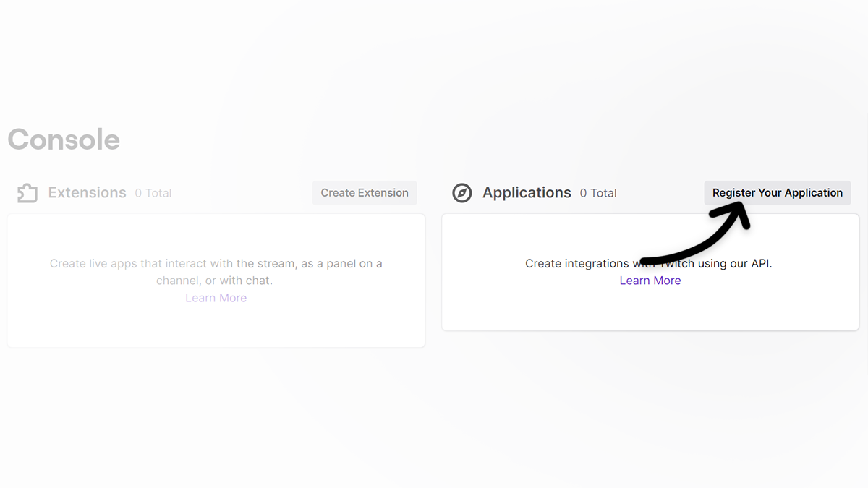This screenshot has height=488, width=868.
Task: Click the Create Extension button
Action: pyautogui.click(x=365, y=193)
